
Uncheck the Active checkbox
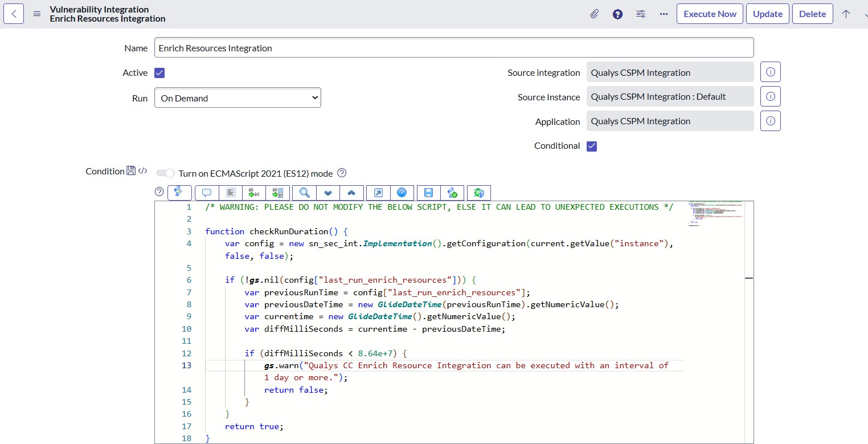tap(159, 73)
